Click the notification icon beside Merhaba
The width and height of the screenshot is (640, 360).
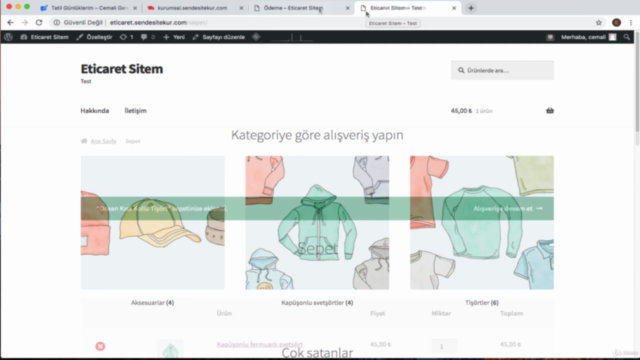[550, 37]
